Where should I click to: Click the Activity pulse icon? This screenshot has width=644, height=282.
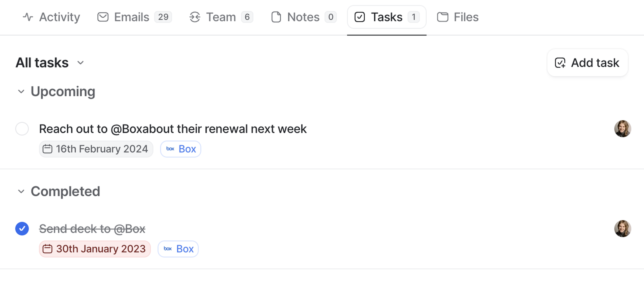(28, 17)
